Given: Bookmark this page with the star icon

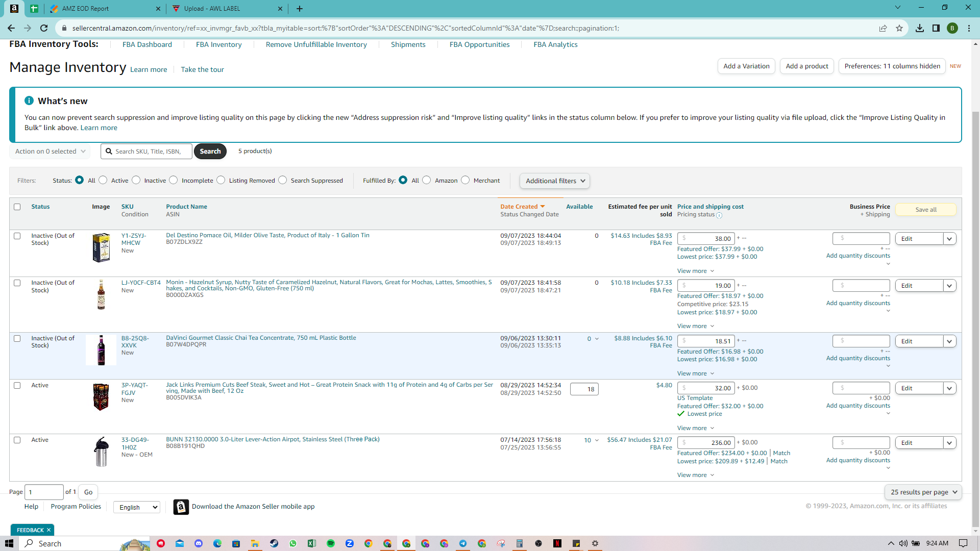Looking at the screenshot, I should point(899,28).
